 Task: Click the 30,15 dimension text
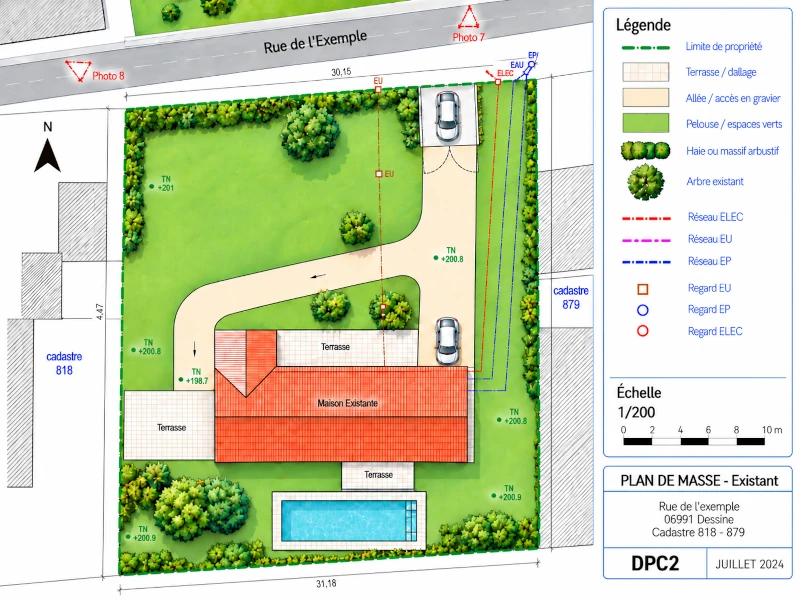(x=341, y=72)
